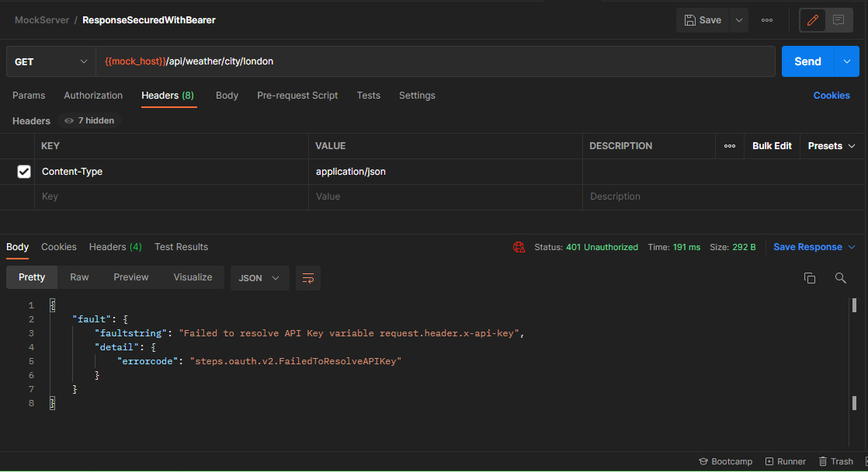Open the Authorization tab
The width and height of the screenshot is (868, 473).
point(93,96)
